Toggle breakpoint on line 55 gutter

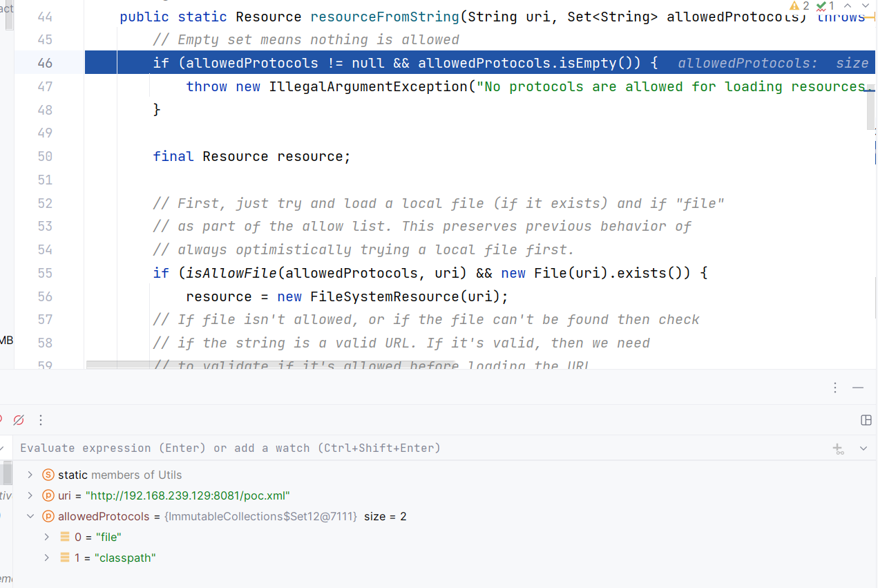click(x=45, y=273)
